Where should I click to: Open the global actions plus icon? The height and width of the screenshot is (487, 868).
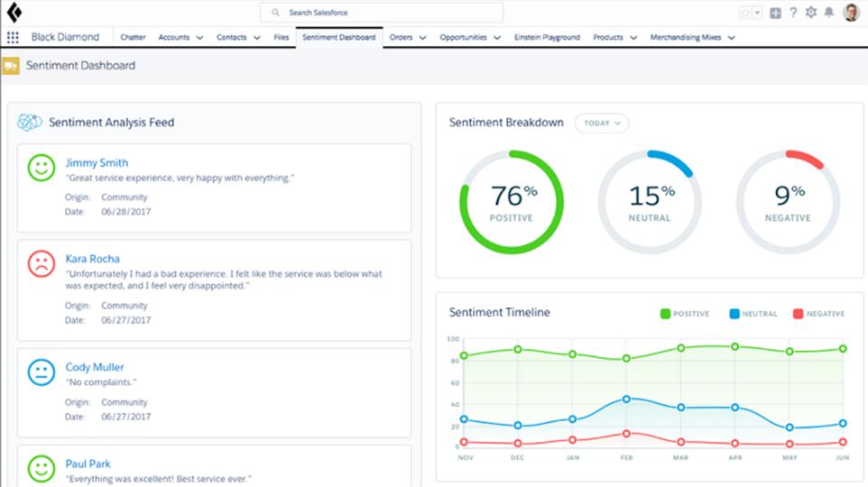click(x=775, y=13)
